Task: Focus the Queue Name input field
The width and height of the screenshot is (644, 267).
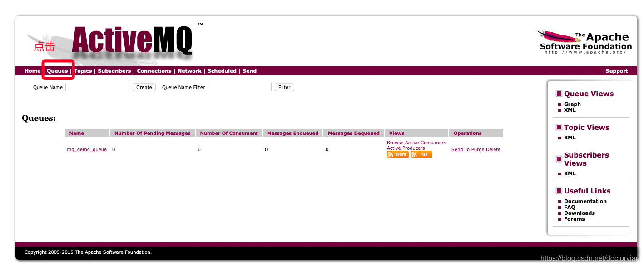Action: (97, 87)
